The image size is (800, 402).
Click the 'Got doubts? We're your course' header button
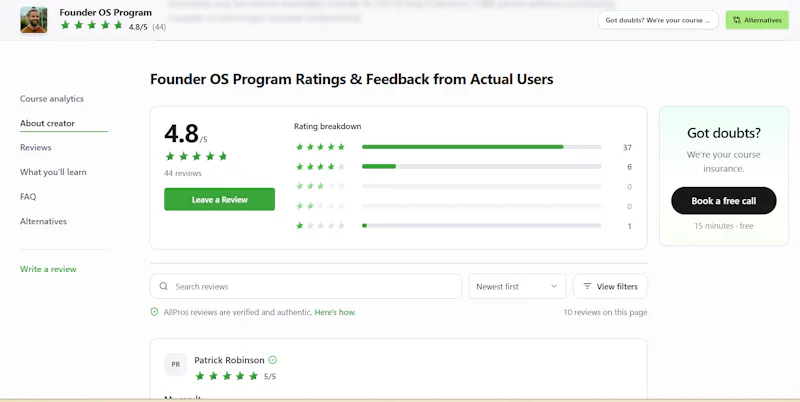658,20
